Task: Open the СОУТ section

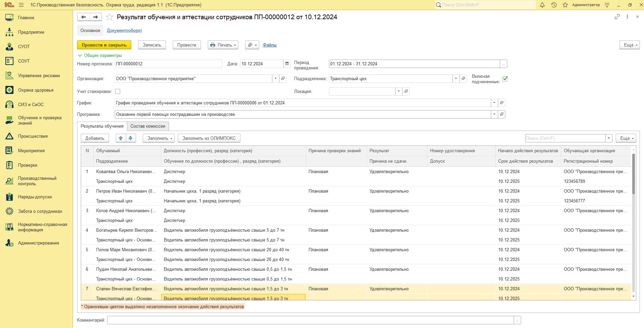Action: click(24, 61)
